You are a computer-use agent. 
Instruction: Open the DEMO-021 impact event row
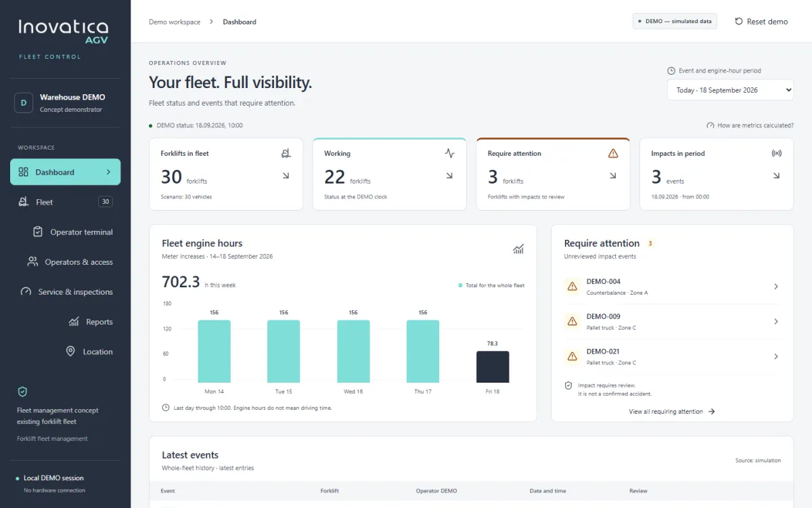672,356
